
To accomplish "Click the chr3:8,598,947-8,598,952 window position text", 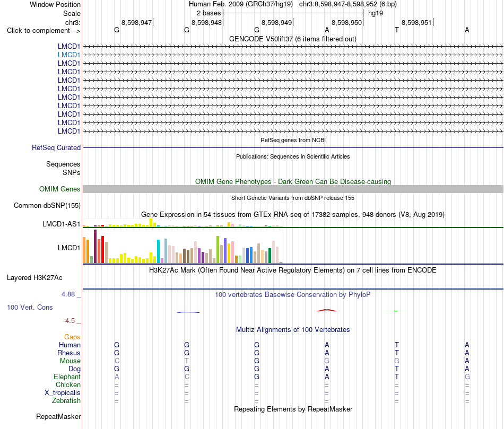I will 348,4.
